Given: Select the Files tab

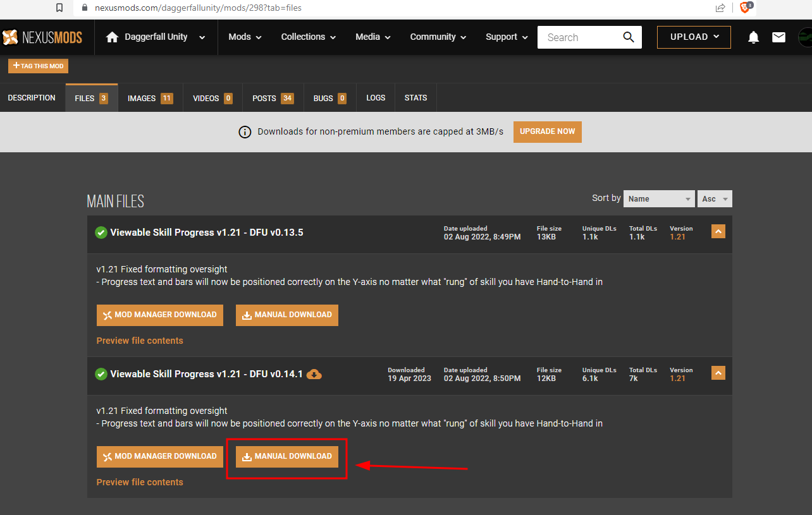Looking at the screenshot, I should 92,98.
